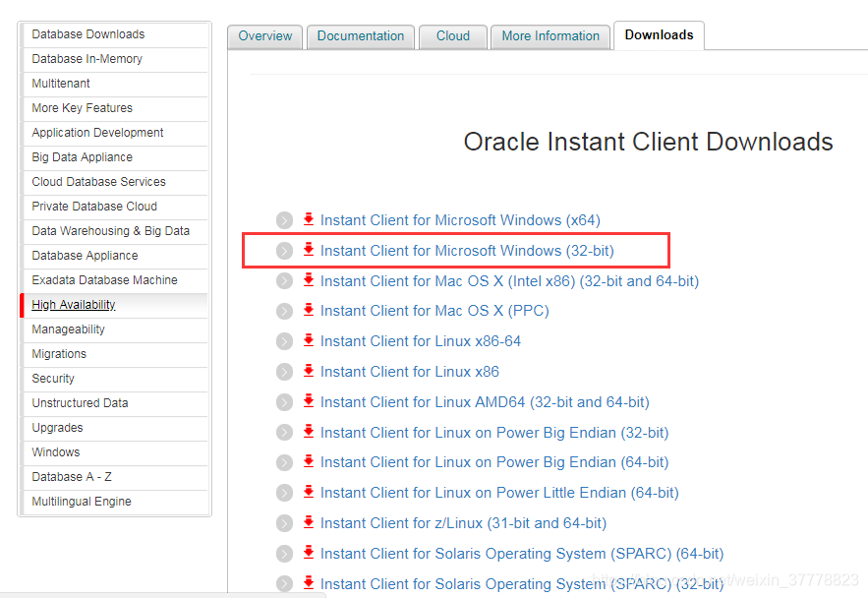Image resolution: width=868 pixels, height=598 pixels.
Task: Click gray arrow bullet beside Power Big Endian (32-bit)
Action: pos(284,433)
